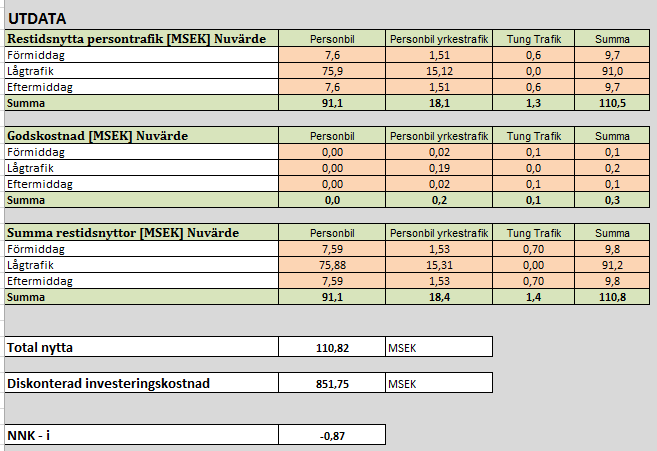The height and width of the screenshot is (451, 657).
Task: Select Eftermiddag Summa value 9,7 in the Restidsnytta persontrafik table
Action: [612, 87]
